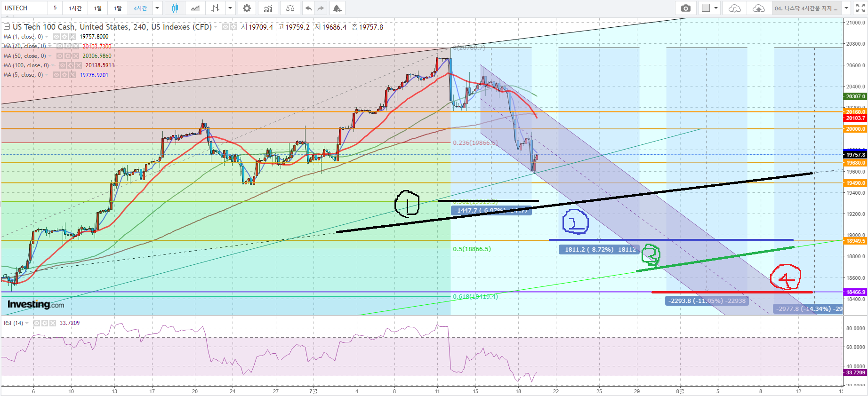Image resolution: width=868 pixels, height=396 pixels.
Task: Remove the MA (50, close, 0) indicator
Action: pos(76,56)
